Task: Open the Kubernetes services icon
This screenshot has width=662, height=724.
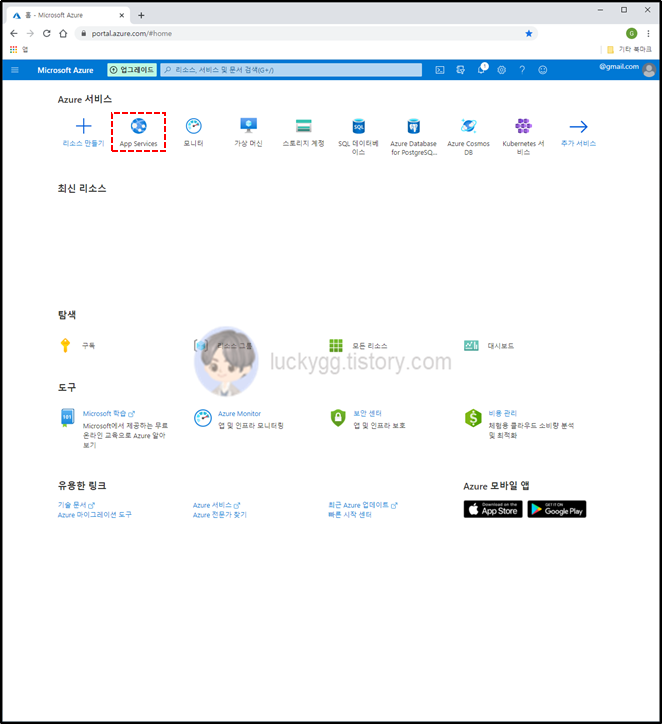Action: click(x=524, y=126)
